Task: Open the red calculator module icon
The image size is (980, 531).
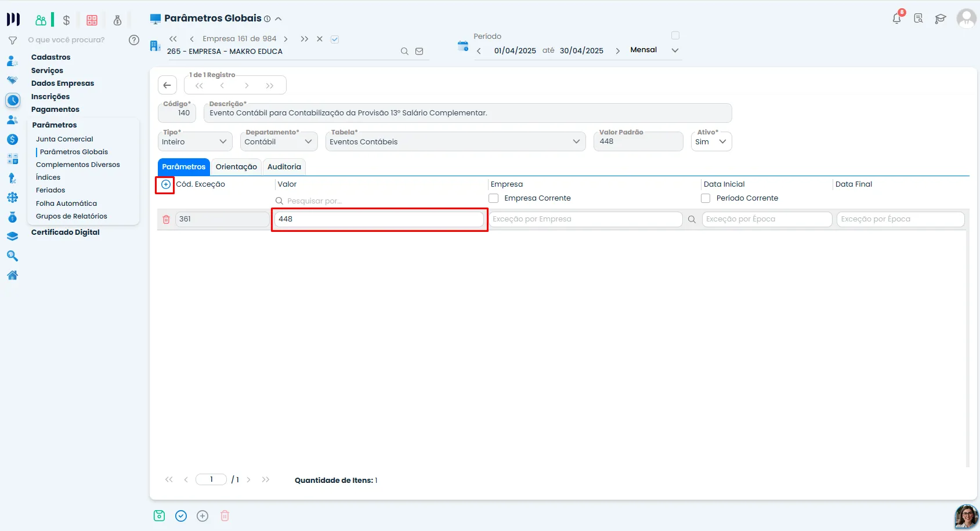Action: point(92,20)
